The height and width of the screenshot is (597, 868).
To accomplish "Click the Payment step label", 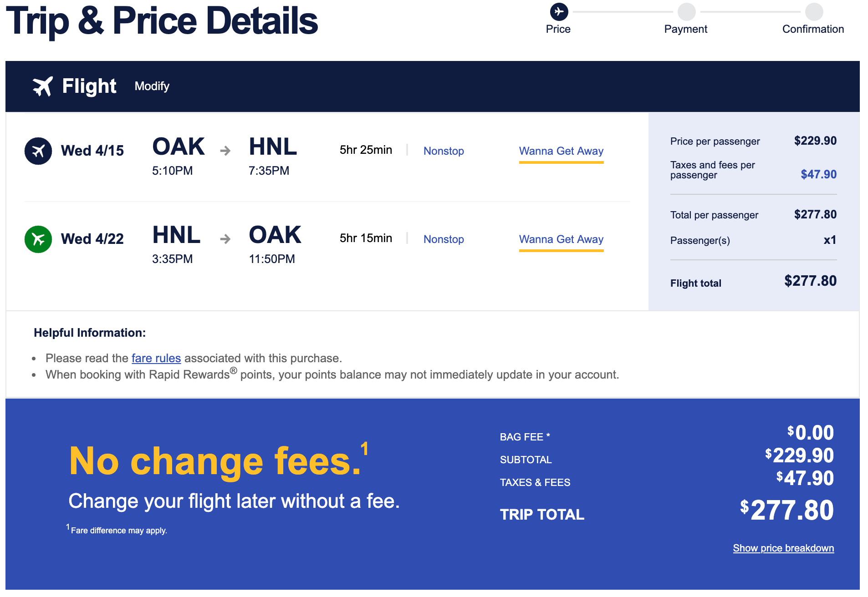I will (x=685, y=29).
